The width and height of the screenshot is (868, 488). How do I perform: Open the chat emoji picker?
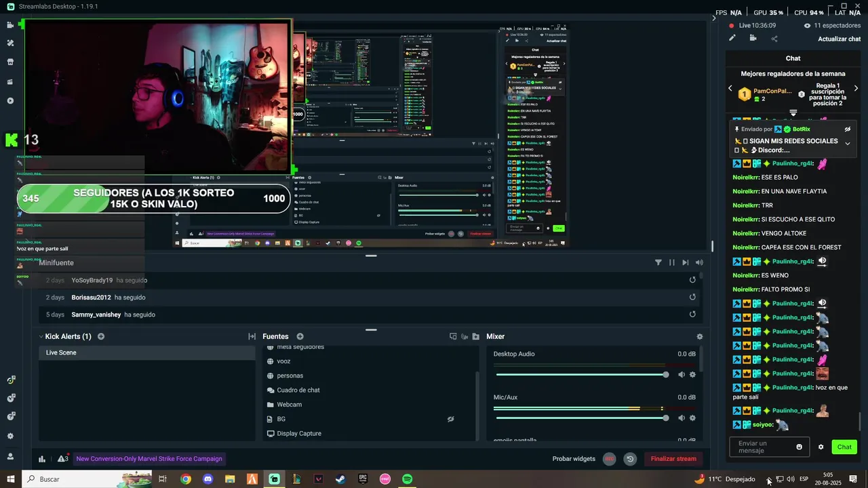pos(800,447)
